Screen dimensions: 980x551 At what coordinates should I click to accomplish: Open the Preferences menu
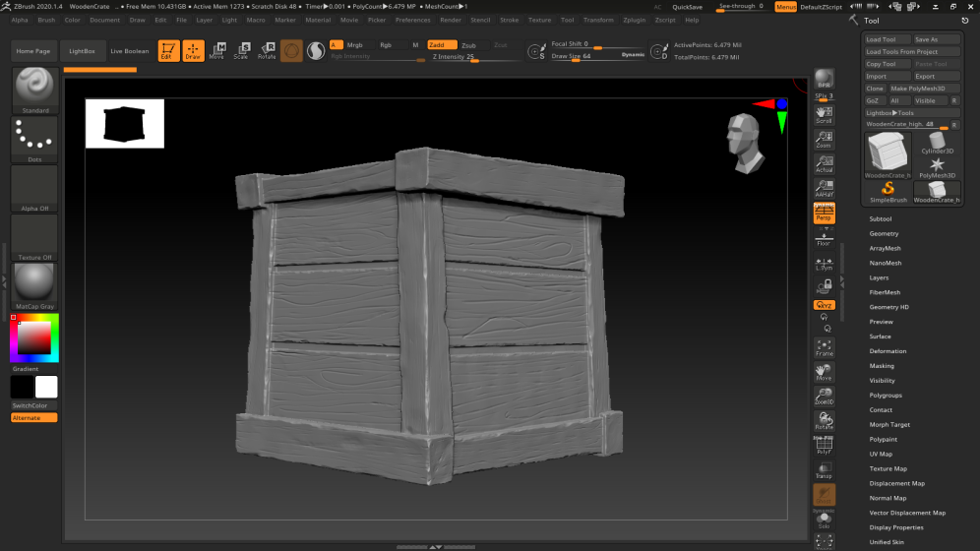pyautogui.click(x=412, y=20)
